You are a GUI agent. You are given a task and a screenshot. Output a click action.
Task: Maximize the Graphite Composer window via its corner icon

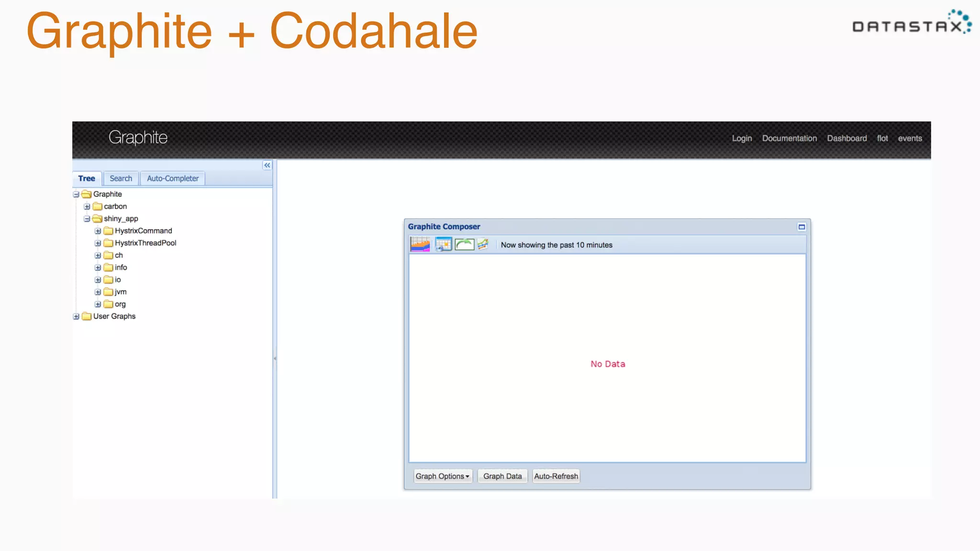coord(802,227)
